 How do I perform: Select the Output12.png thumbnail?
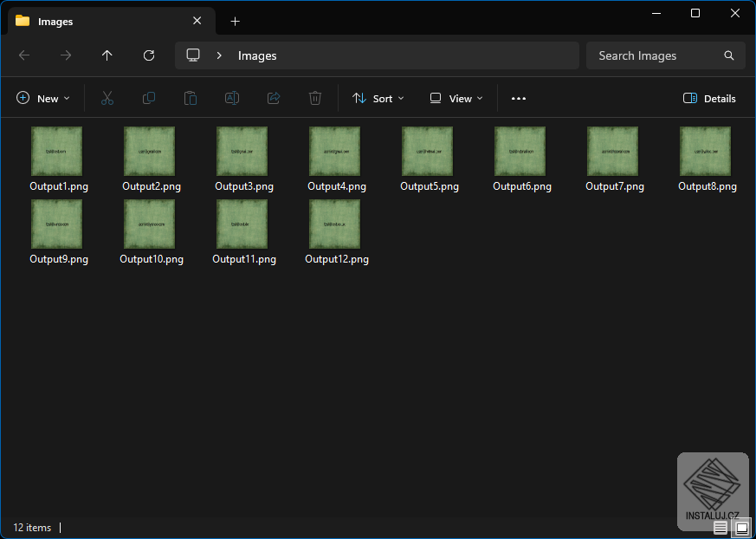pos(334,224)
